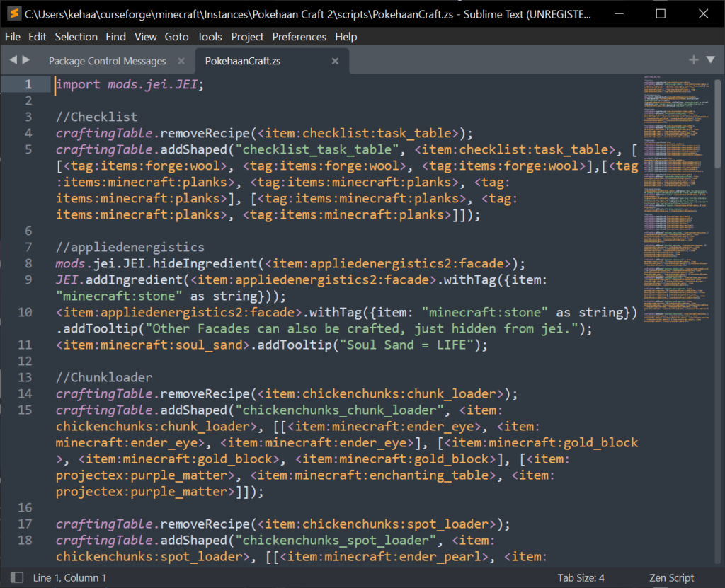Click the "checklist_task_table" string
This screenshot has width=725, height=588.
pyautogui.click(x=316, y=149)
